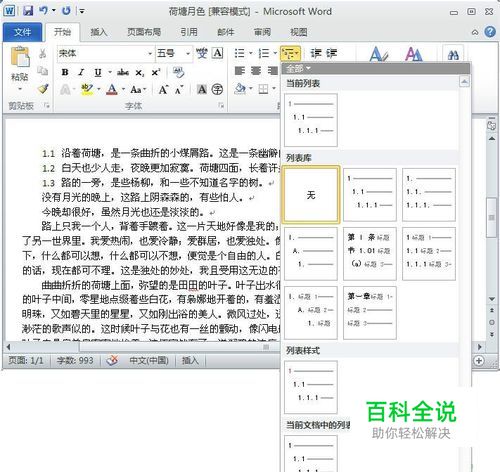500x472 pixels.
Task: Toggle Underline formatting
Action: click(98, 72)
